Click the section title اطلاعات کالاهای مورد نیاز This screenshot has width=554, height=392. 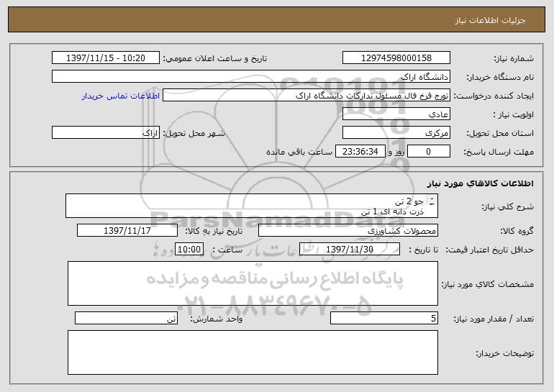point(480,183)
